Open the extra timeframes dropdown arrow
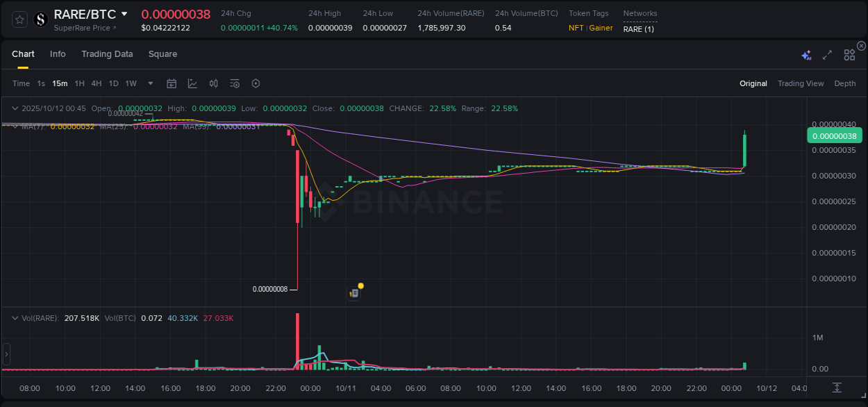This screenshot has width=868, height=407. click(149, 83)
